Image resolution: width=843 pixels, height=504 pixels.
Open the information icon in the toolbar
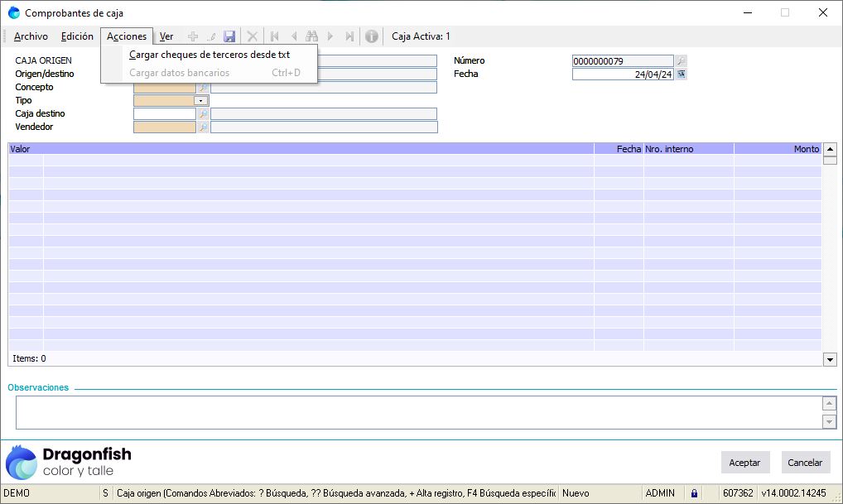pos(372,36)
